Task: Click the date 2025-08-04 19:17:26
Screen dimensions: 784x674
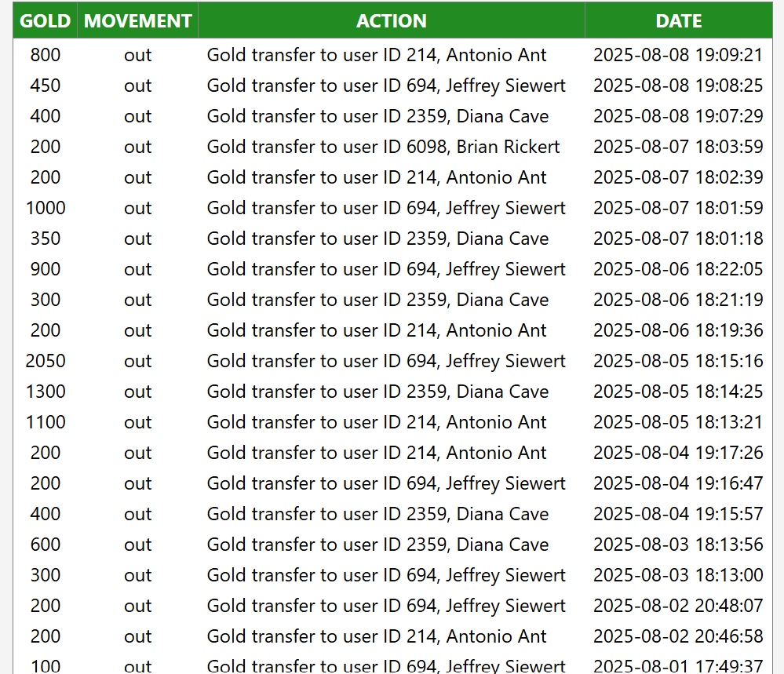Action: click(x=678, y=453)
